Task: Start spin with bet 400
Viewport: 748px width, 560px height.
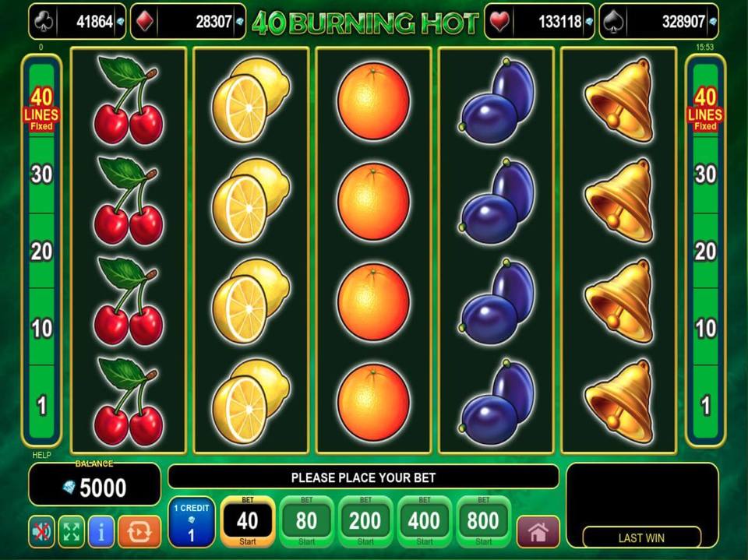Action: 424,521
